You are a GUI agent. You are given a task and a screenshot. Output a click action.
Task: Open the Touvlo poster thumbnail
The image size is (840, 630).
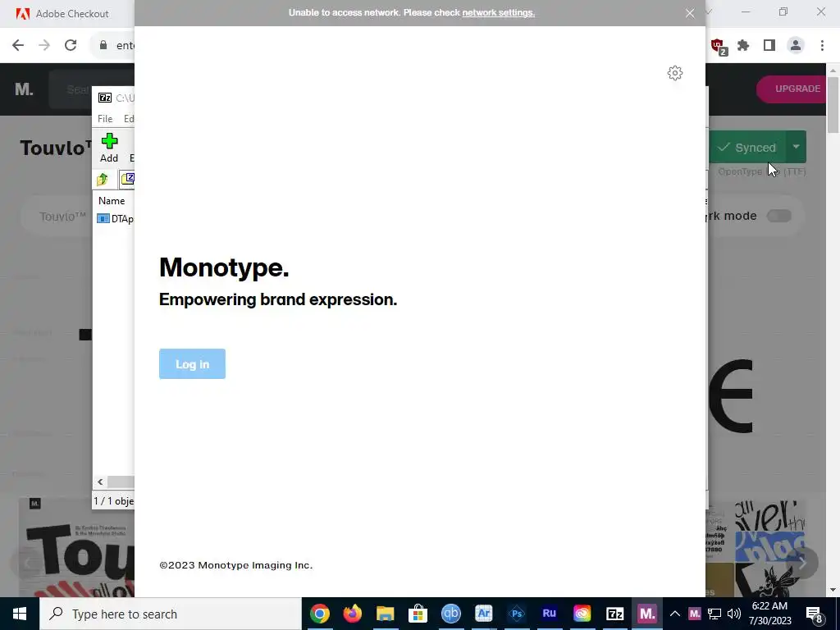point(76,549)
